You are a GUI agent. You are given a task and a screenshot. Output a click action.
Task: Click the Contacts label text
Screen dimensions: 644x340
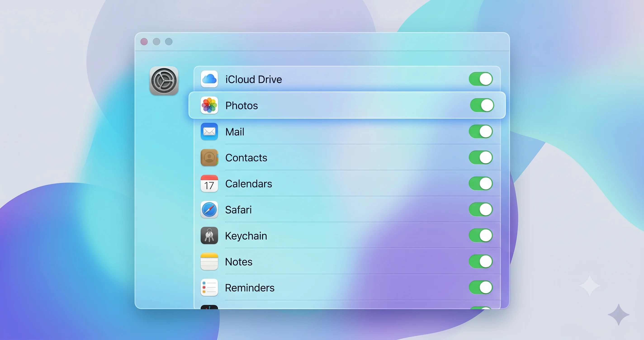(x=246, y=158)
